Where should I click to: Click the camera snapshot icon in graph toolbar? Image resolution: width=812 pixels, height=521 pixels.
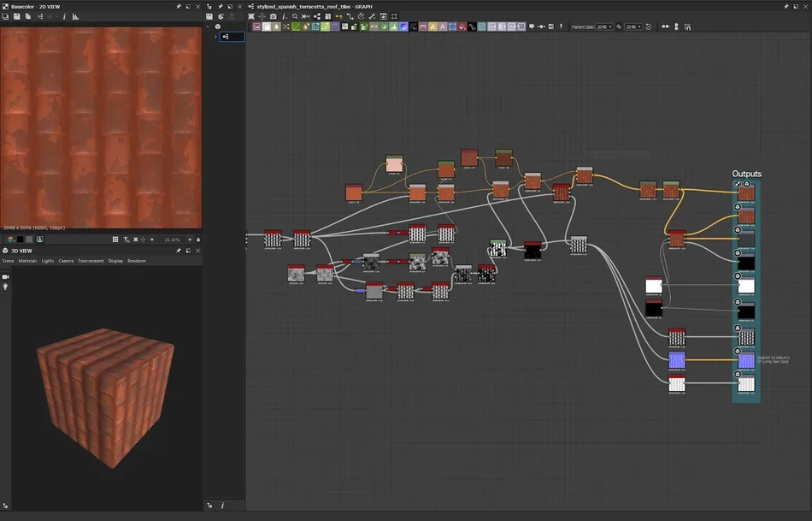(x=274, y=16)
